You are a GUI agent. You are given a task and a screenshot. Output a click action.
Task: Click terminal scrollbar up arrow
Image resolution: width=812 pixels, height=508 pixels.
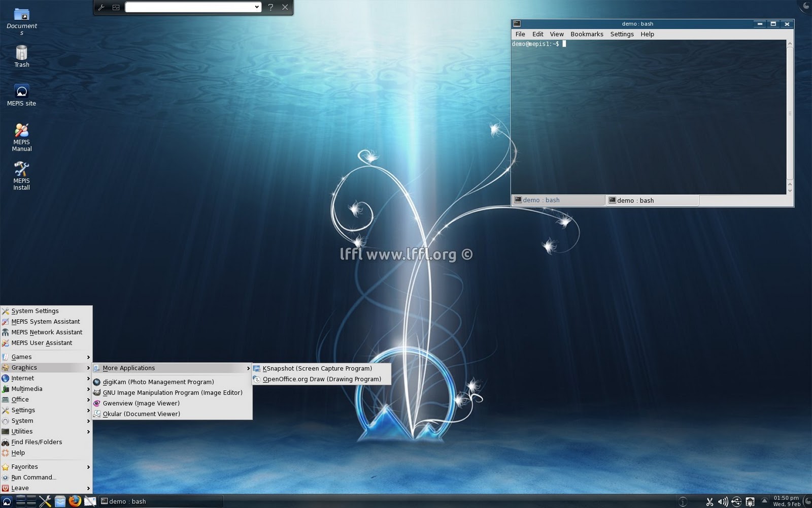coord(790,44)
